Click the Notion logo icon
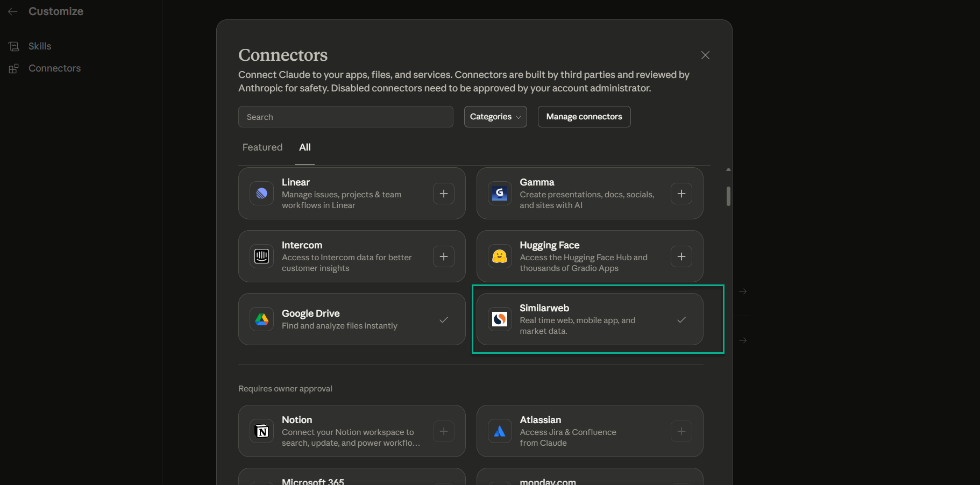The image size is (980, 485). coord(262,431)
